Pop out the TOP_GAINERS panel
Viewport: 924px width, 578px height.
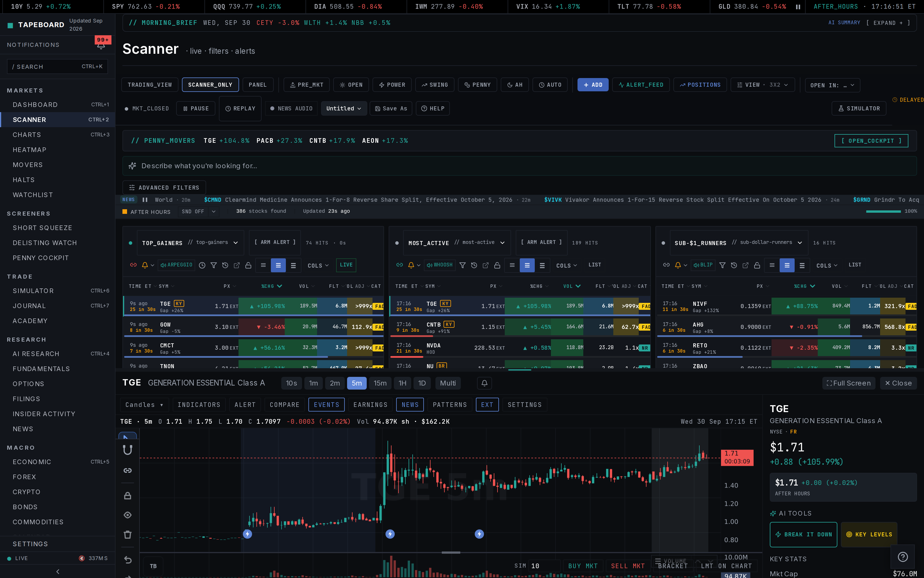click(237, 265)
